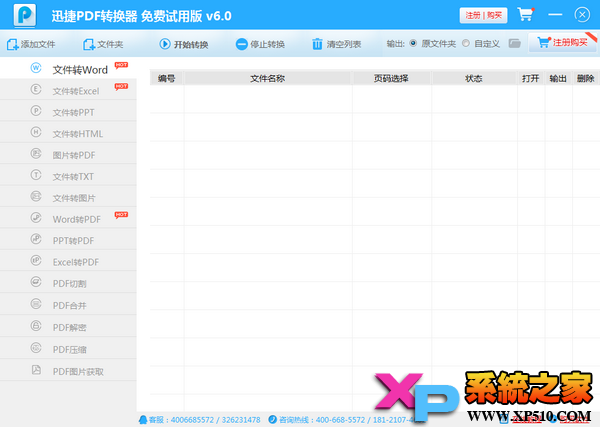
Task: Click the 打开 column header
Action: click(x=531, y=78)
